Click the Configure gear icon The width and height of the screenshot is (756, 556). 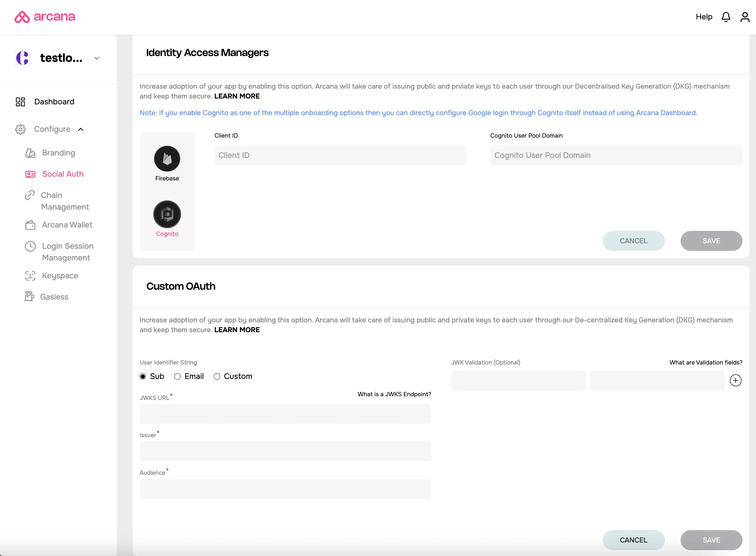click(x=21, y=129)
